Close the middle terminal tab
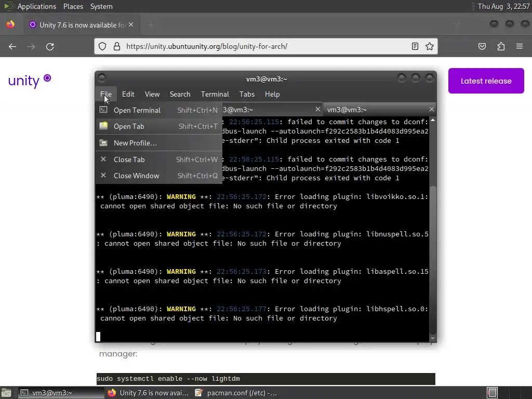The image size is (532, 399). (317, 109)
